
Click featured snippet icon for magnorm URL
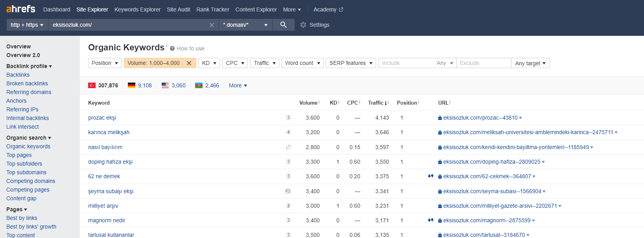pyautogui.click(x=430, y=220)
